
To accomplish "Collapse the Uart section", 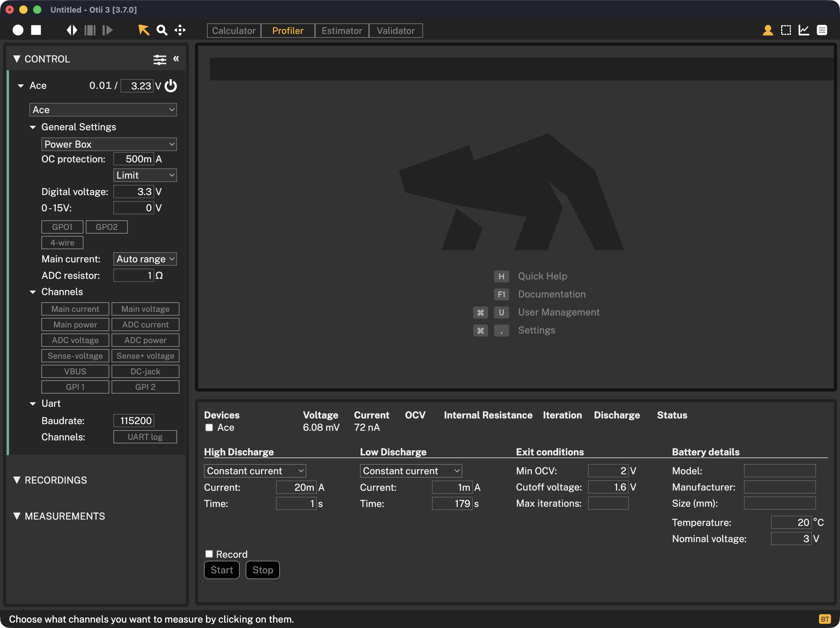I will point(33,404).
